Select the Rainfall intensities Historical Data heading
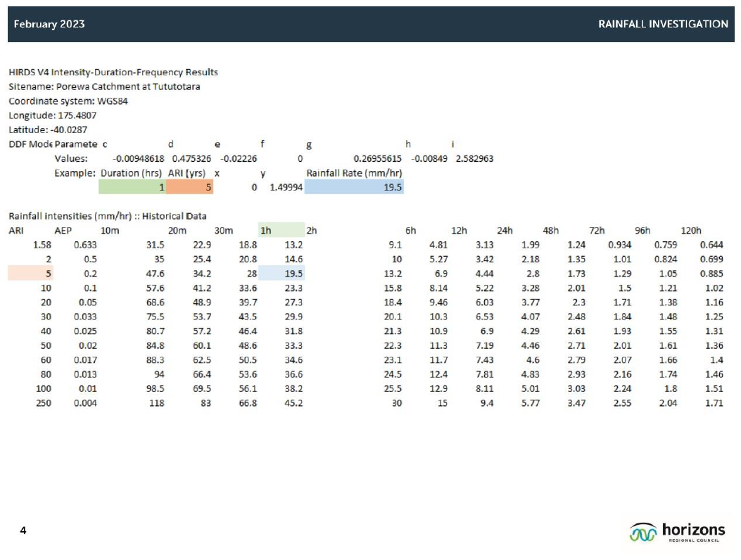The image size is (741, 560). [107, 215]
